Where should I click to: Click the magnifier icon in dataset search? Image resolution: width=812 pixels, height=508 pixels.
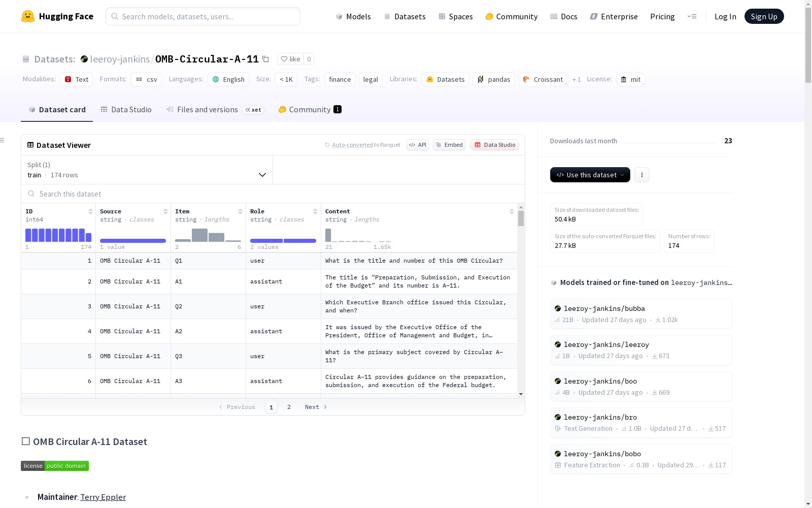click(x=31, y=194)
